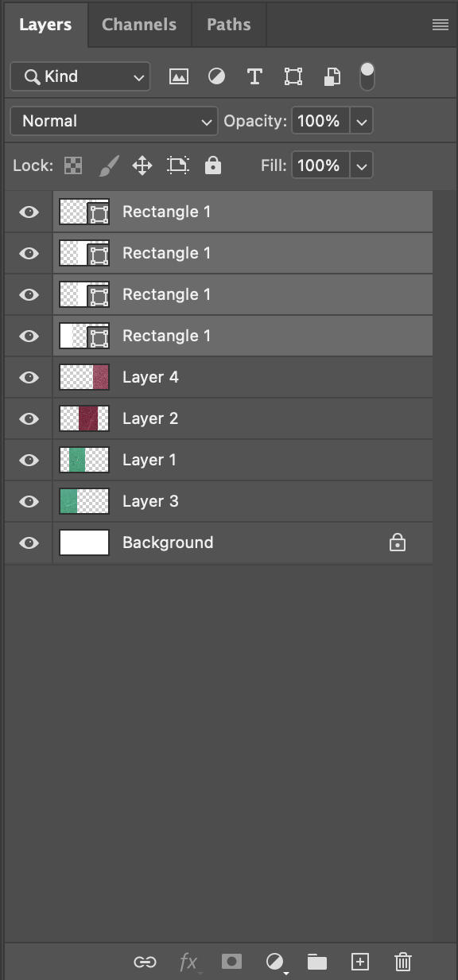Add a layer mask icon
The height and width of the screenshot is (980, 458).
click(x=231, y=961)
